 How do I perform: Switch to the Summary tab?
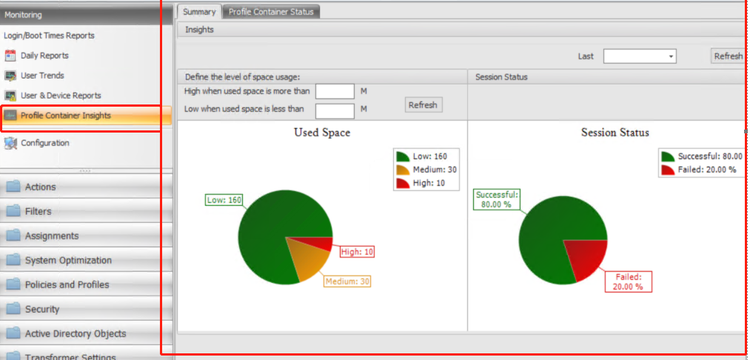tap(199, 12)
